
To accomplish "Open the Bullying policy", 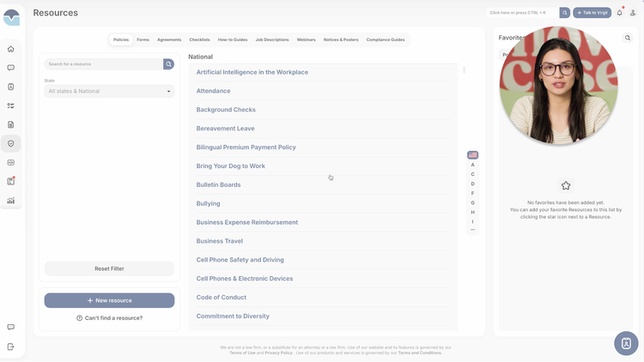I will pyautogui.click(x=209, y=203).
